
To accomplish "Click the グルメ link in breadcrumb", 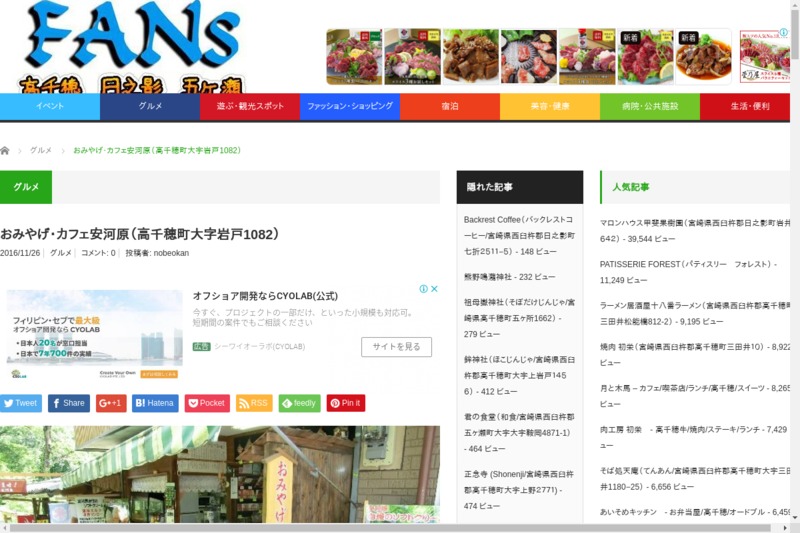I will [x=41, y=150].
